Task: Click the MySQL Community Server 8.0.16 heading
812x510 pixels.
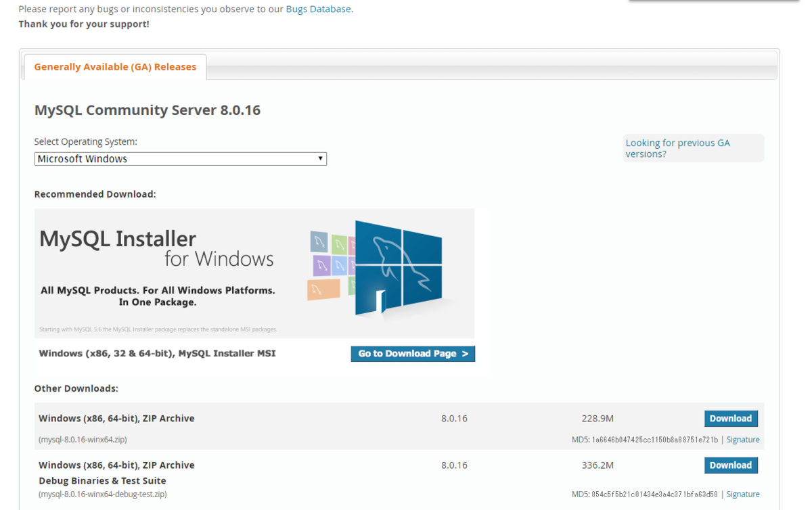Action: [148, 110]
